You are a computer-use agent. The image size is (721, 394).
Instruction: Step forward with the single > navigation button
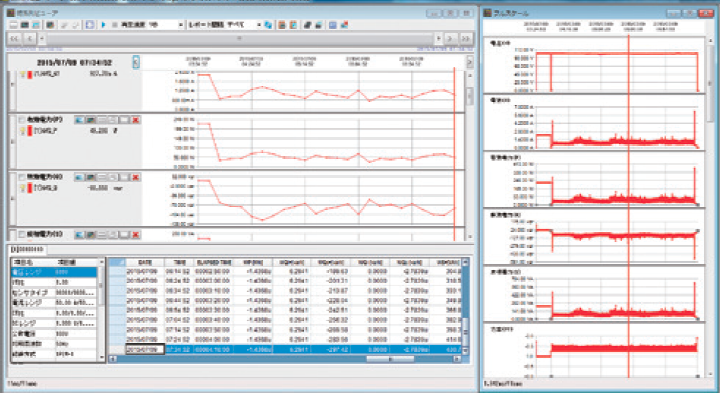pos(450,39)
